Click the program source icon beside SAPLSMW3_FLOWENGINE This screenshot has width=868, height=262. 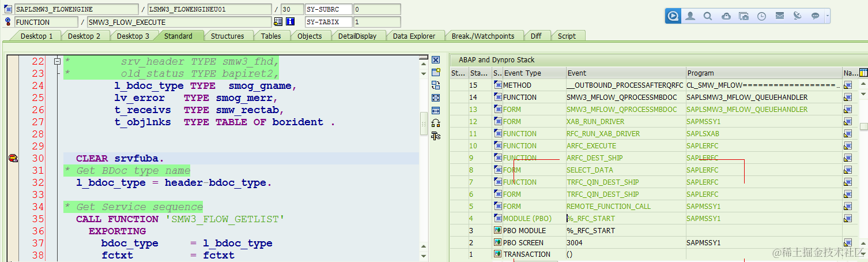[x=8, y=9]
